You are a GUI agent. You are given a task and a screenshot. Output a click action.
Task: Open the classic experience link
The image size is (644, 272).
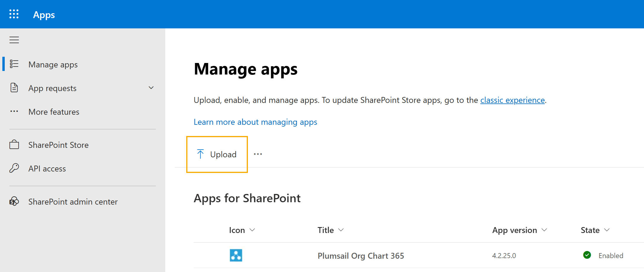[x=512, y=100]
